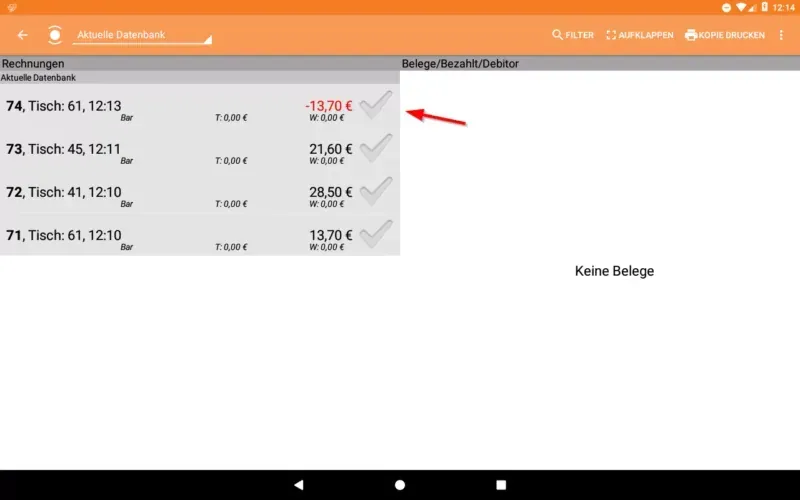Tap the Android back navigation button

299,485
